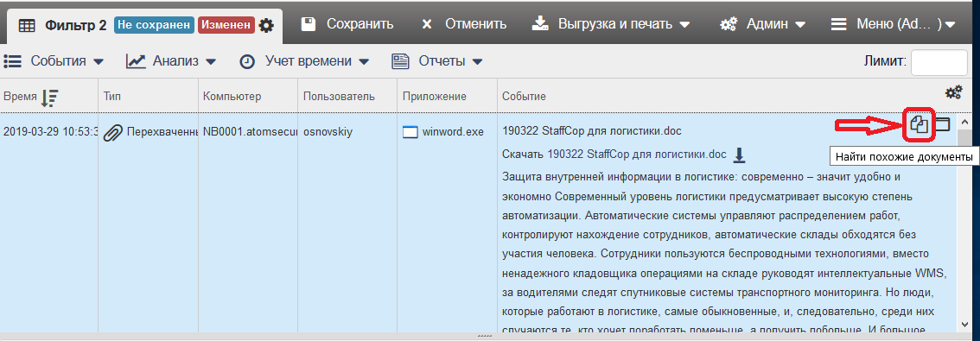Click the Лимит input field
The image size is (980, 341).
click(939, 61)
